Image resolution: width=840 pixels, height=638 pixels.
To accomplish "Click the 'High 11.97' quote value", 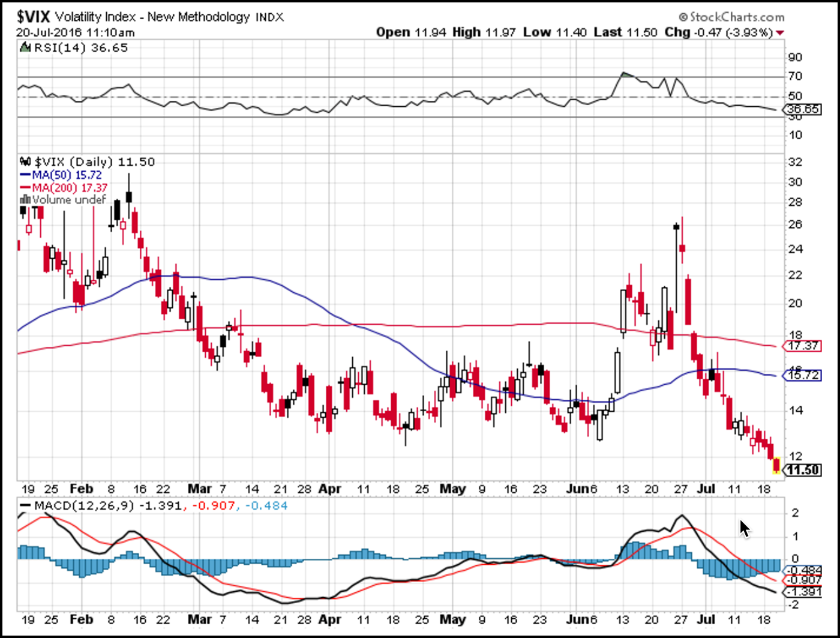I will point(484,32).
